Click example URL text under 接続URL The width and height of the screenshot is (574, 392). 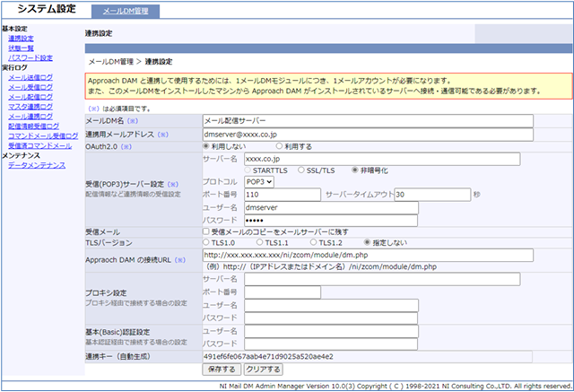coord(321,266)
